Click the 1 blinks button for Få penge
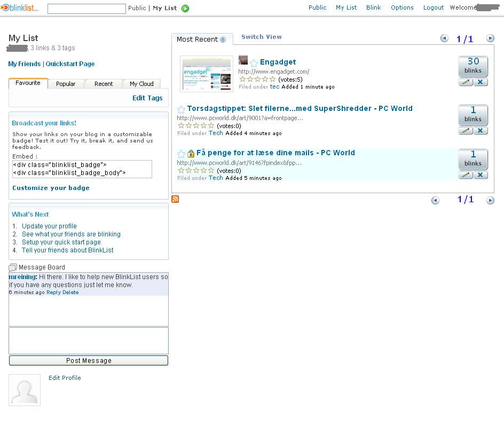The height and width of the screenshot is (428, 504). click(473, 159)
